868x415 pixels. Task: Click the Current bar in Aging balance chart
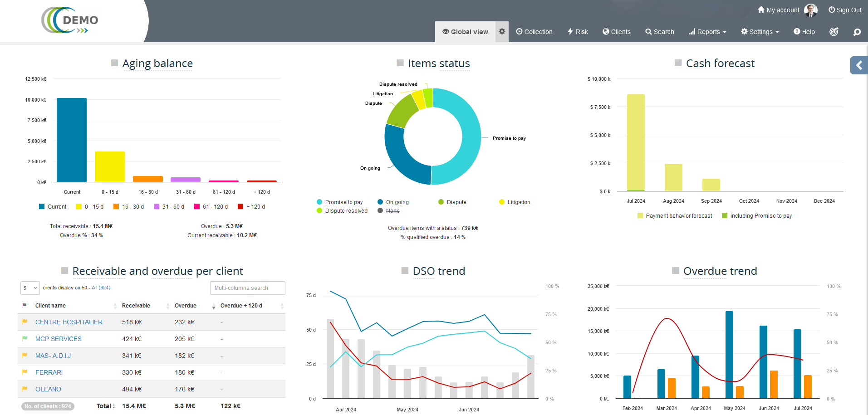coord(72,140)
